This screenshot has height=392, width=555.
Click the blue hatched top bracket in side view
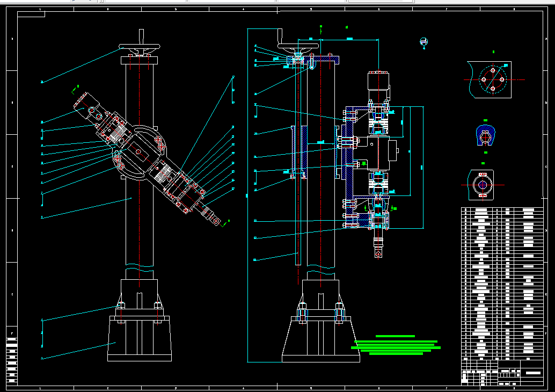[x=313, y=60]
